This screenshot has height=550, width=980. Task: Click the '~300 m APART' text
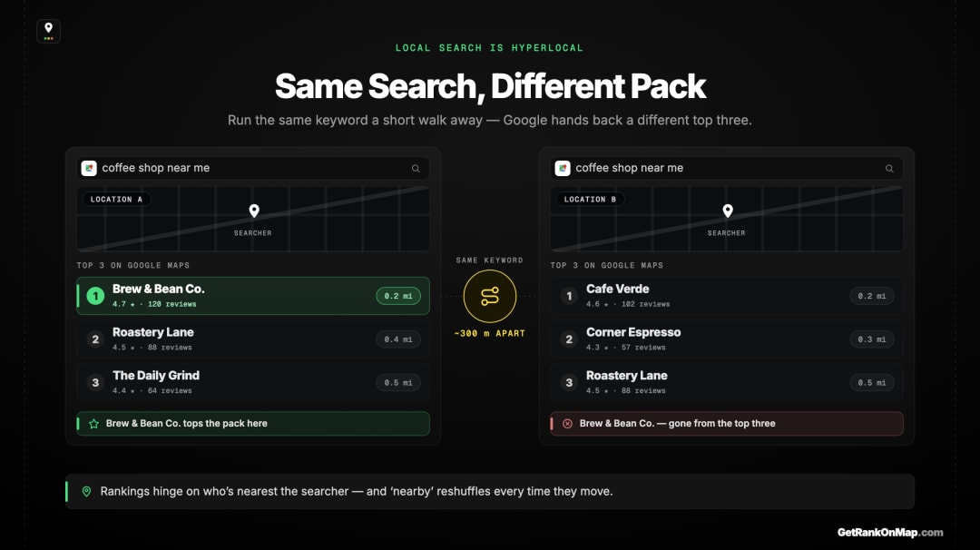click(489, 334)
